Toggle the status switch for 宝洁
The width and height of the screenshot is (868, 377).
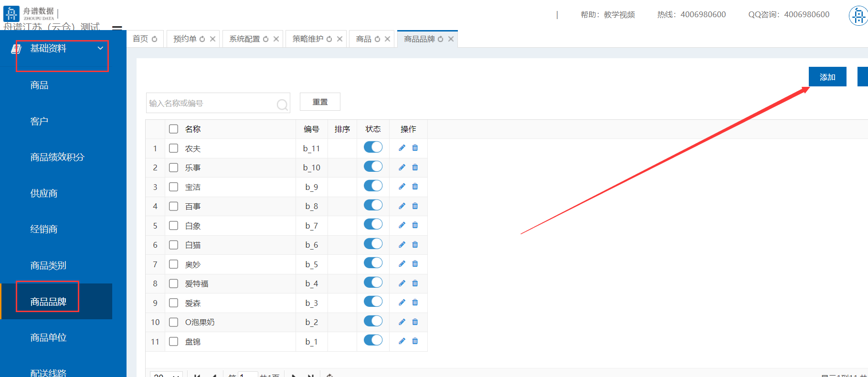pyautogui.click(x=373, y=186)
